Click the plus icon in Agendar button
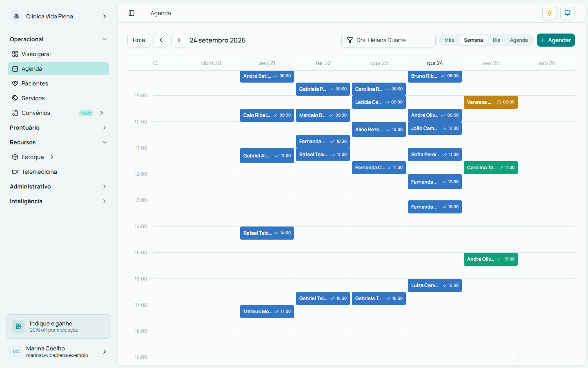588x368 pixels. (543, 40)
